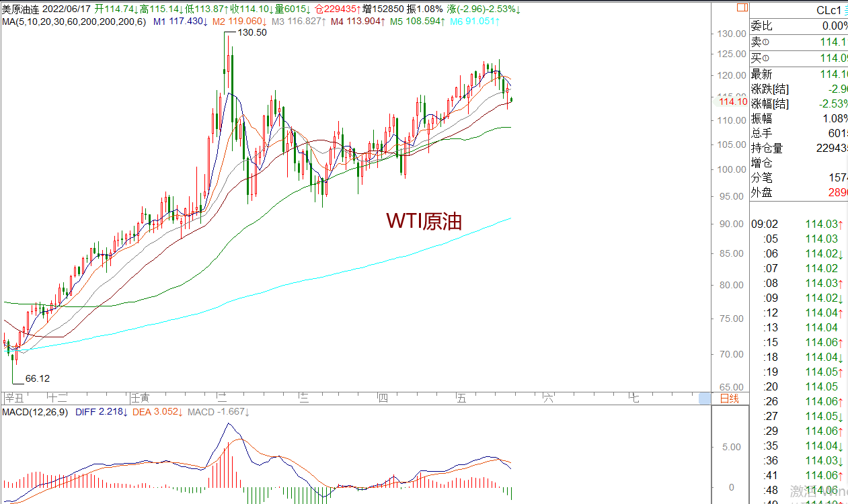
Task: Click the CLc1 contract code header
Action: [828, 10]
